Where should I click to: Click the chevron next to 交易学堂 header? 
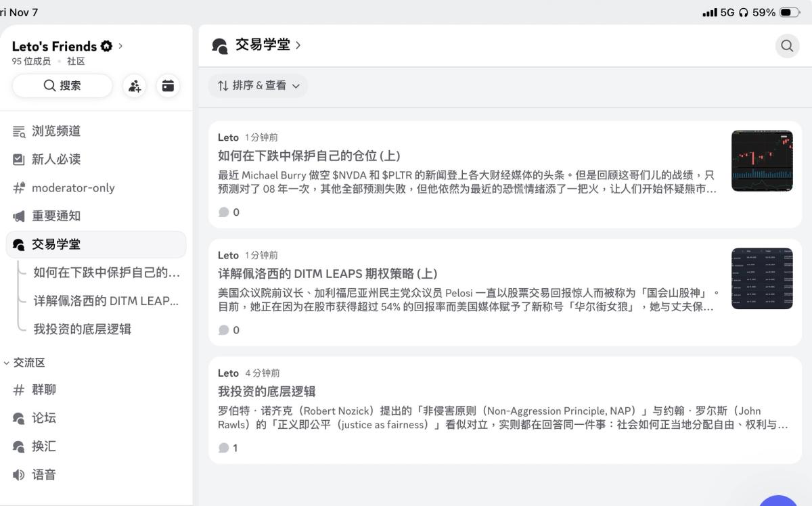coord(298,45)
